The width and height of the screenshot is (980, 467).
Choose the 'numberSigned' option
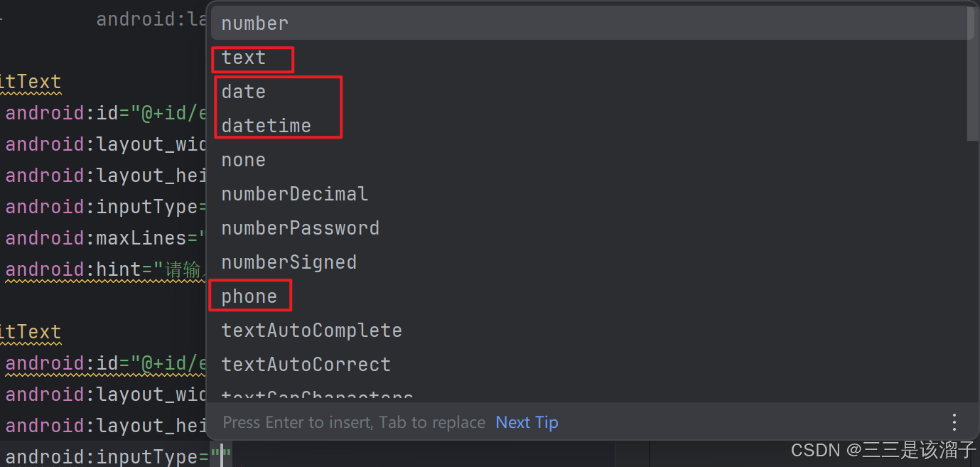click(x=289, y=262)
